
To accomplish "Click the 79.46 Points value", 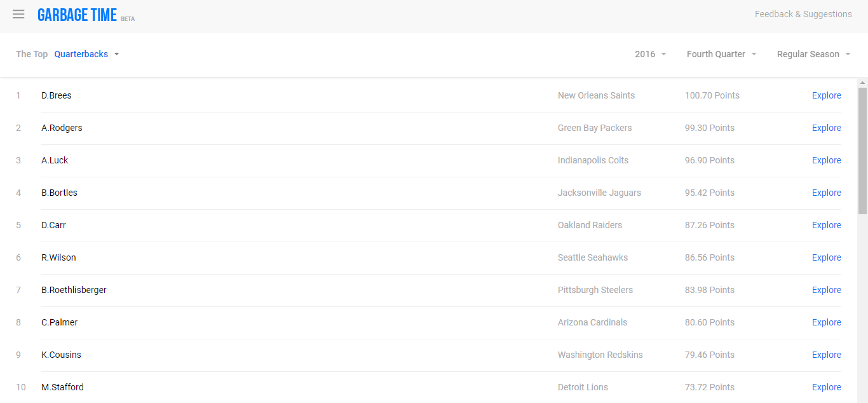I will [710, 355].
